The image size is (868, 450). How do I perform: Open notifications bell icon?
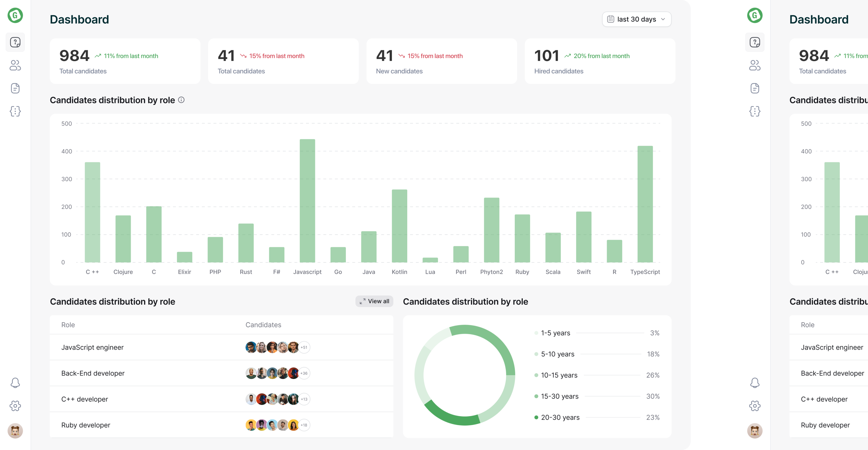click(x=15, y=383)
